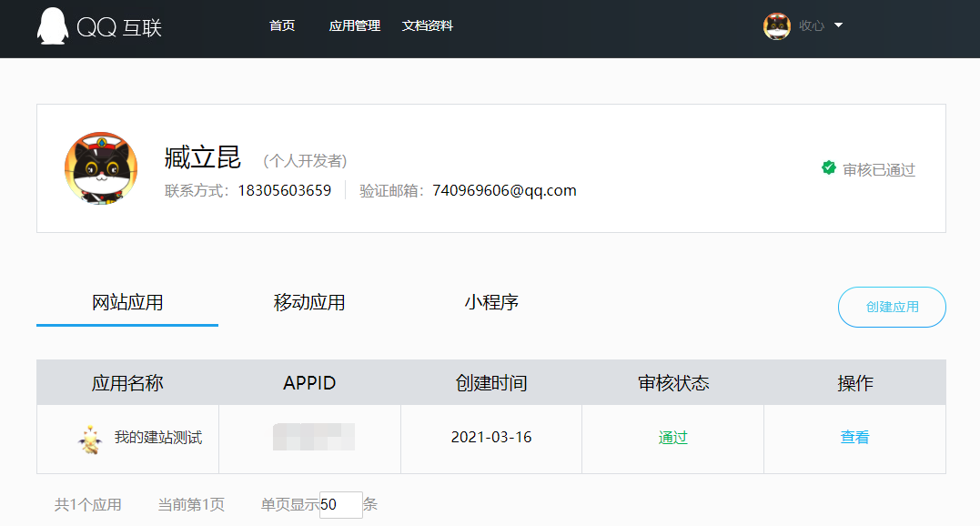Select the 网站应用 tab

pyautogui.click(x=127, y=303)
